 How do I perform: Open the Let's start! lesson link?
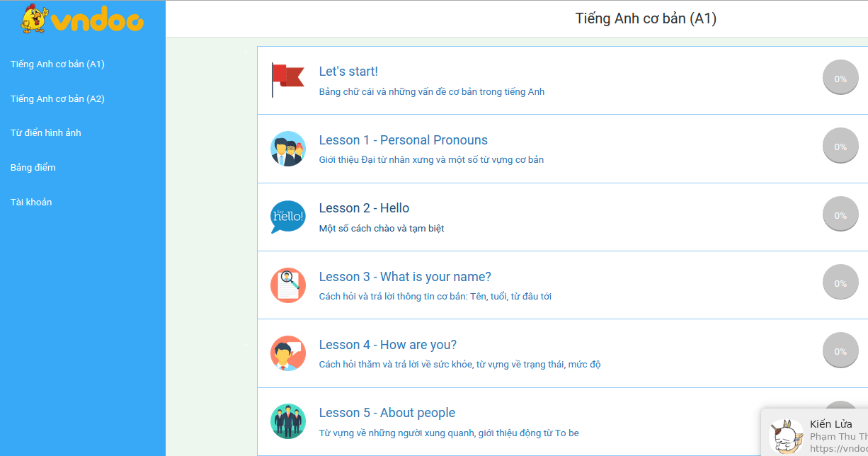348,72
